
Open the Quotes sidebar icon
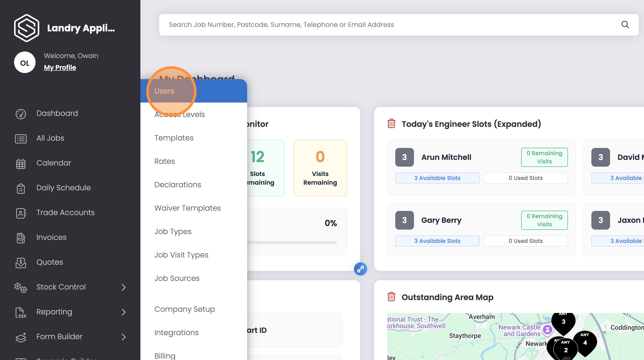pyautogui.click(x=21, y=262)
